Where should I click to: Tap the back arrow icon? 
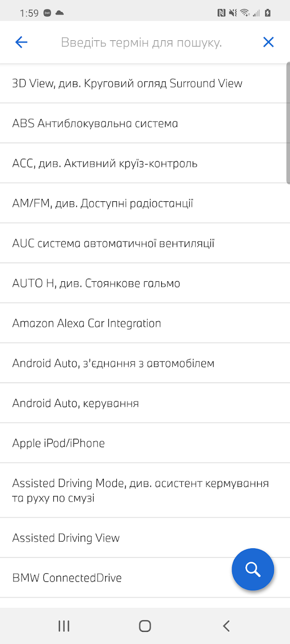click(21, 42)
